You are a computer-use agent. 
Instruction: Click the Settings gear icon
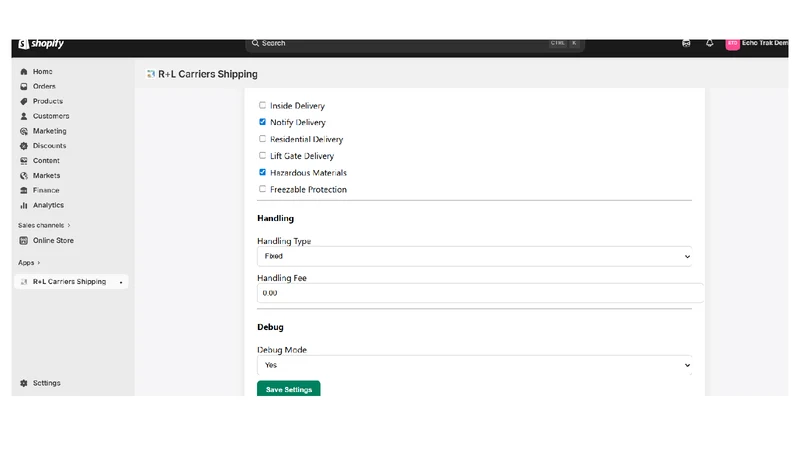pos(23,383)
